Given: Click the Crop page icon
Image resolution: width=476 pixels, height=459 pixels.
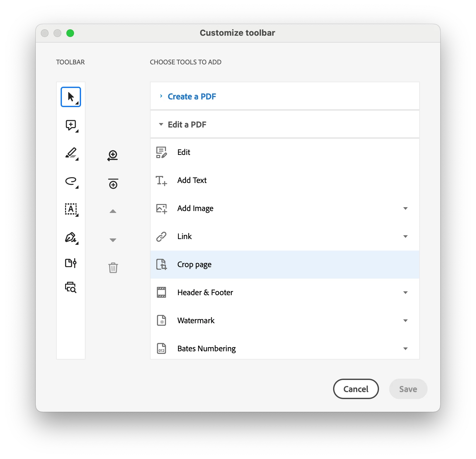Looking at the screenshot, I should pyautogui.click(x=161, y=265).
